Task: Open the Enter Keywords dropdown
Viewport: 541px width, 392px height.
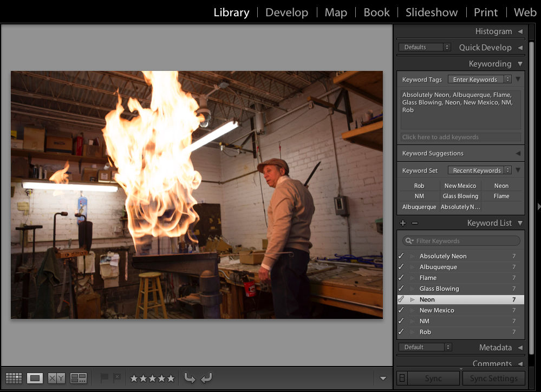Action: click(x=480, y=79)
